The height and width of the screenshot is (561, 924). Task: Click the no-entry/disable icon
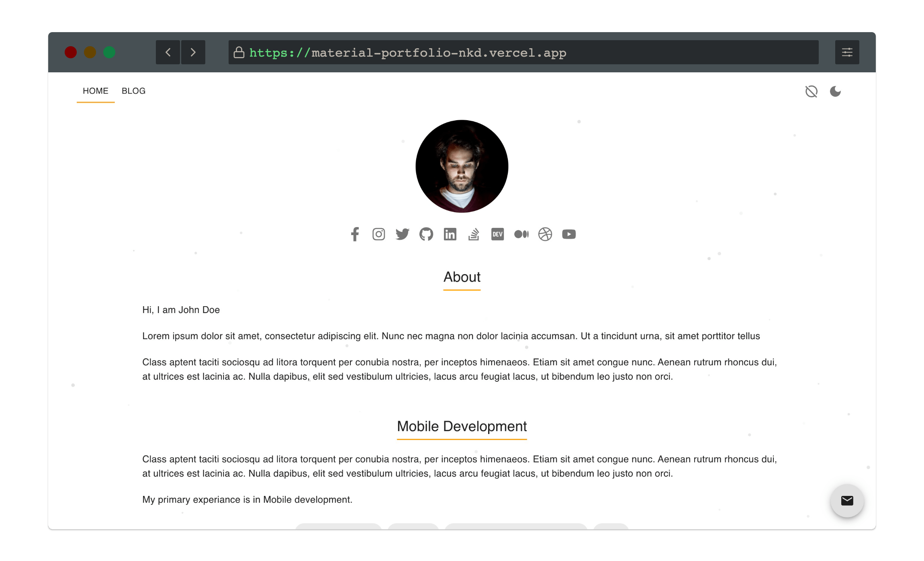[x=810, y=92]
